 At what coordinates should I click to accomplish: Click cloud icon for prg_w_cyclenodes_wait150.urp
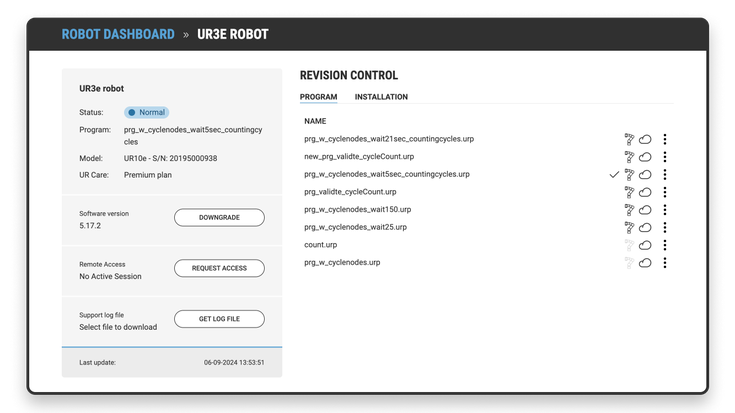[x=645, y=210]
